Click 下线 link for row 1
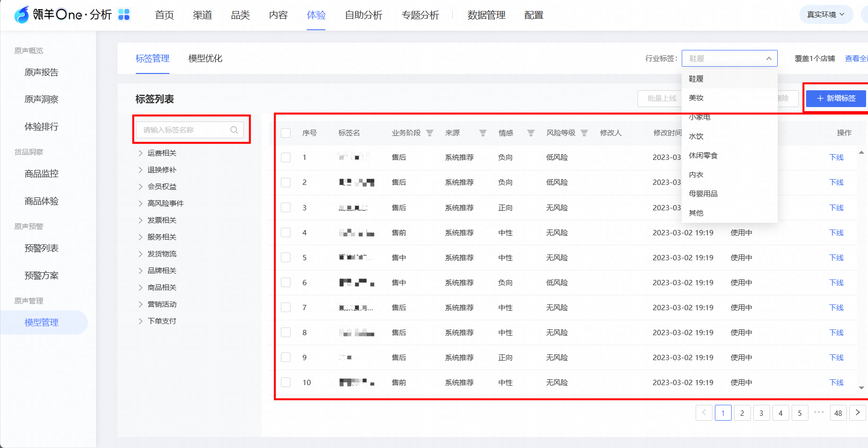Image resolution: width=868 pixels, height=448 pixels. [836, 157]
